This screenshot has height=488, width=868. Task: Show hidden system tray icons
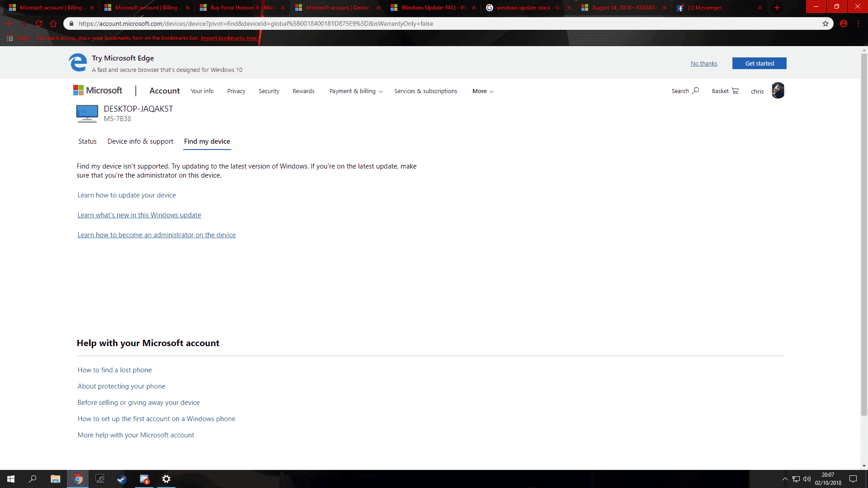click(785, 479)
